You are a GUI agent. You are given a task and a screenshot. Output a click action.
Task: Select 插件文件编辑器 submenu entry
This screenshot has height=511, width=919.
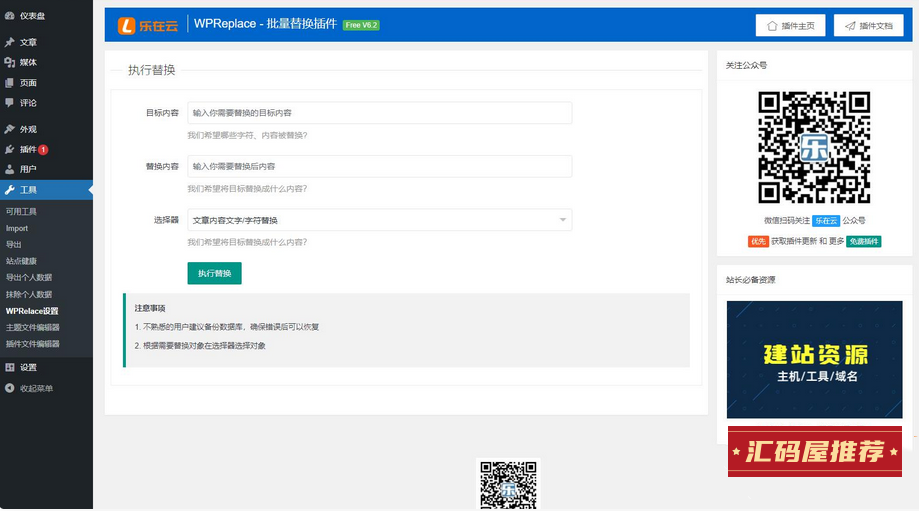click(32, 344)
